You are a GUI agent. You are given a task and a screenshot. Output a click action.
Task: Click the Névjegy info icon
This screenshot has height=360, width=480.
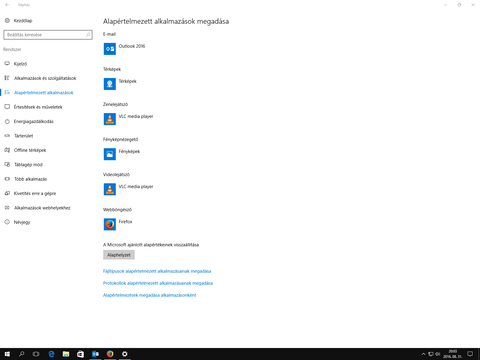tap(7, 222)
